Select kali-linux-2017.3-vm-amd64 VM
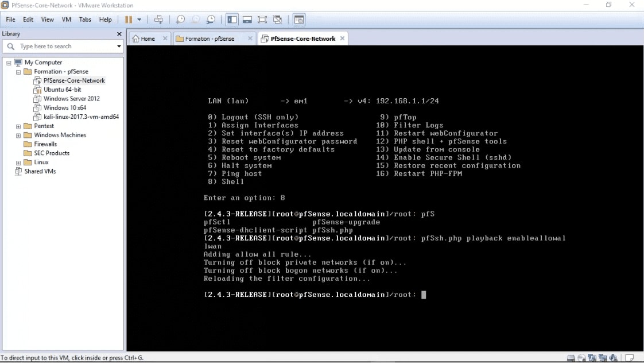644x363 pixels. [81, 117]
